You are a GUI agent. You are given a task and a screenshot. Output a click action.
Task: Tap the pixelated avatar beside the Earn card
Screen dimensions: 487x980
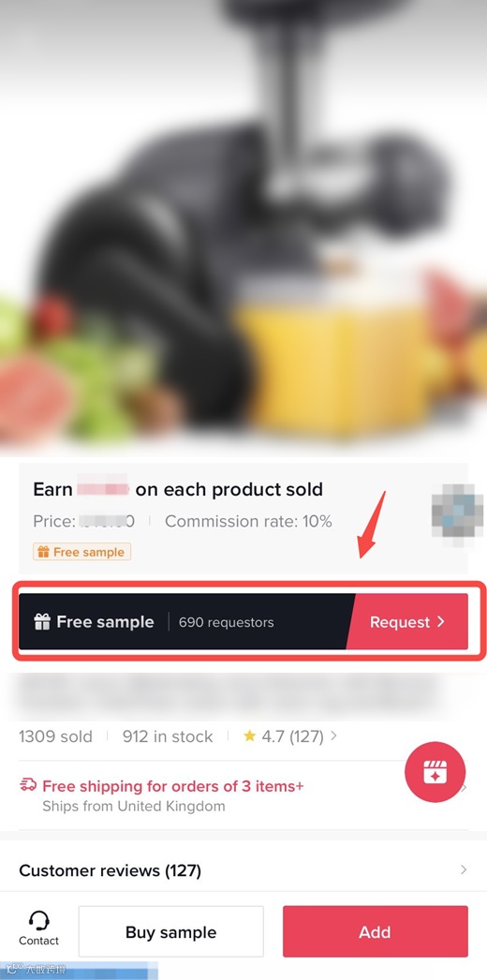pos(457,515)
